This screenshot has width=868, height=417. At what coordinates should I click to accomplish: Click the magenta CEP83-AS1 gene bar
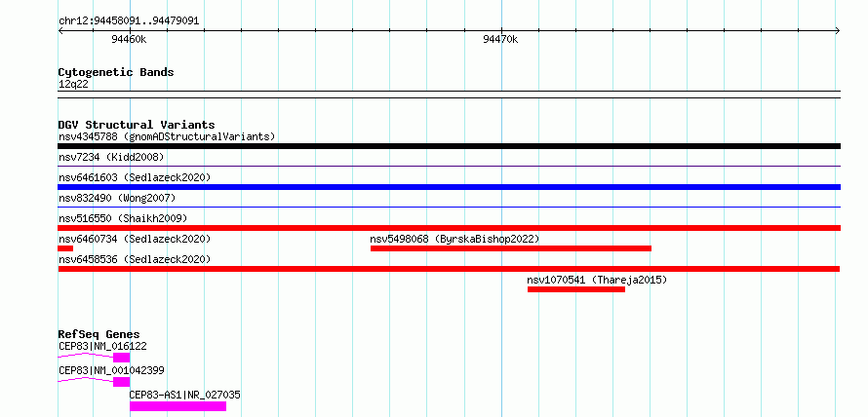point(178,406)
